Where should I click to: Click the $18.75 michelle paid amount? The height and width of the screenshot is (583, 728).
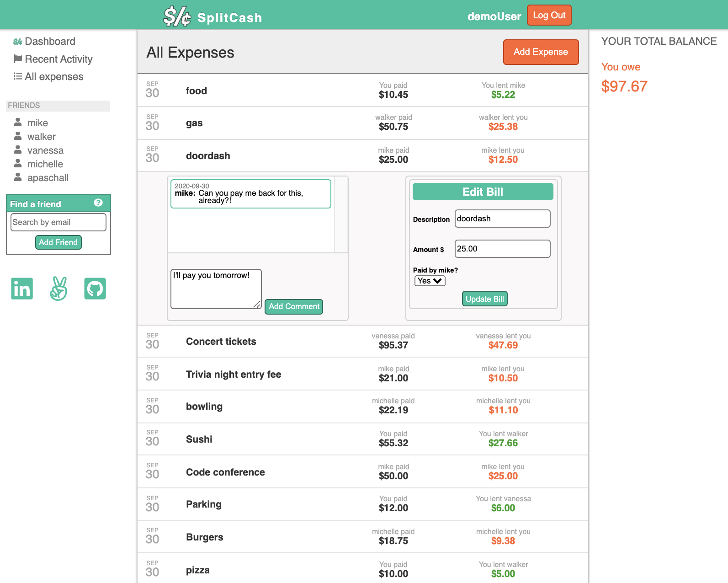[393, 541]
